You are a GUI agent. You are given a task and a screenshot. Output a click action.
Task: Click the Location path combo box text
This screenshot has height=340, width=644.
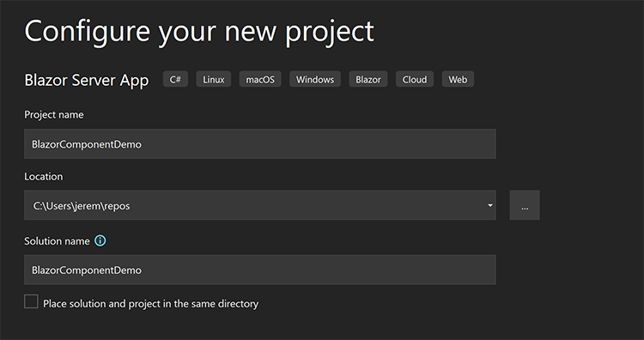tap(82, 206)
